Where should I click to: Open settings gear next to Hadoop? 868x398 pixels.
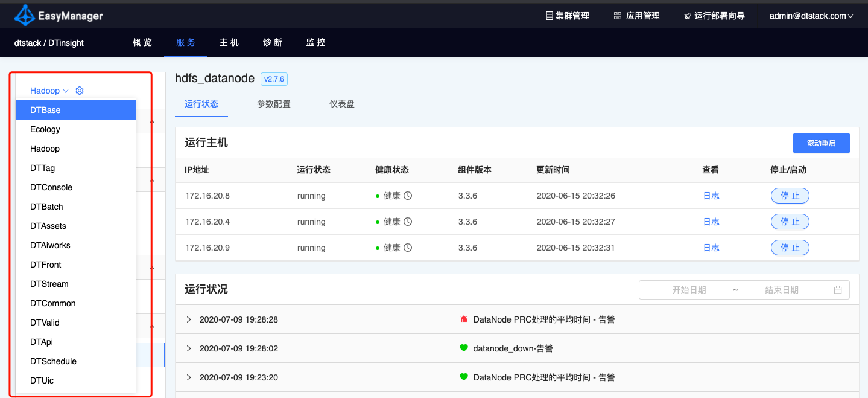(x=80, y=91)
